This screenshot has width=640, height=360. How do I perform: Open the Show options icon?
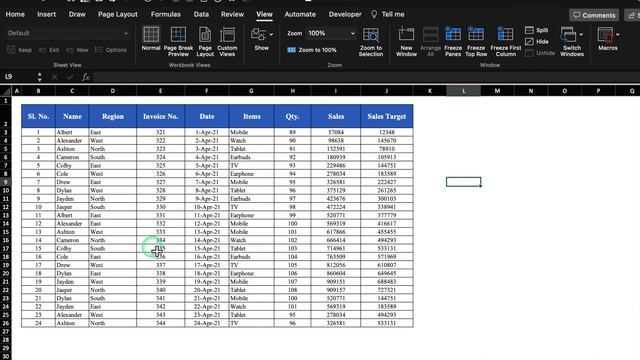[258, 35]
